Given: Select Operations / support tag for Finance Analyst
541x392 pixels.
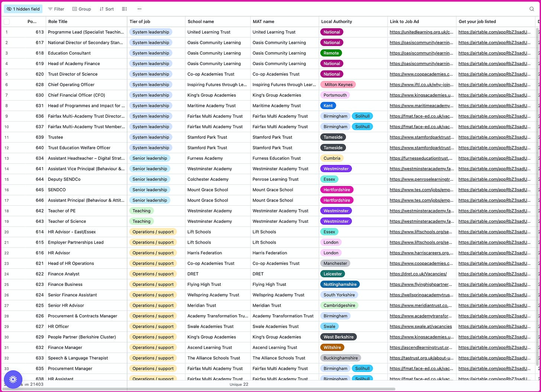Looking at the screenshot, I should point(153,274).
